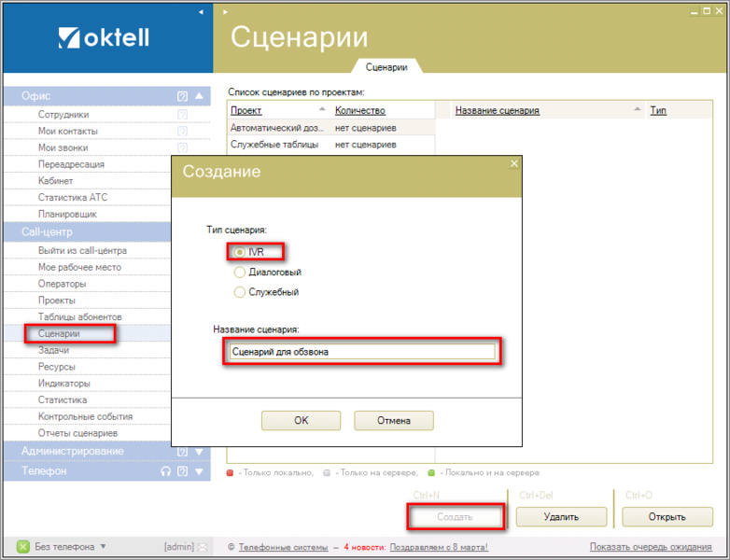Click the Call-центр section header
The image size is (730, 560).
(x=87, y=231)
